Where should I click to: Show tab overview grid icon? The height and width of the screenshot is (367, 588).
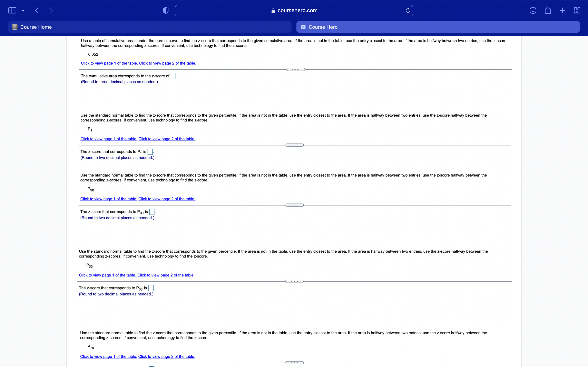[x=577, y=10]
